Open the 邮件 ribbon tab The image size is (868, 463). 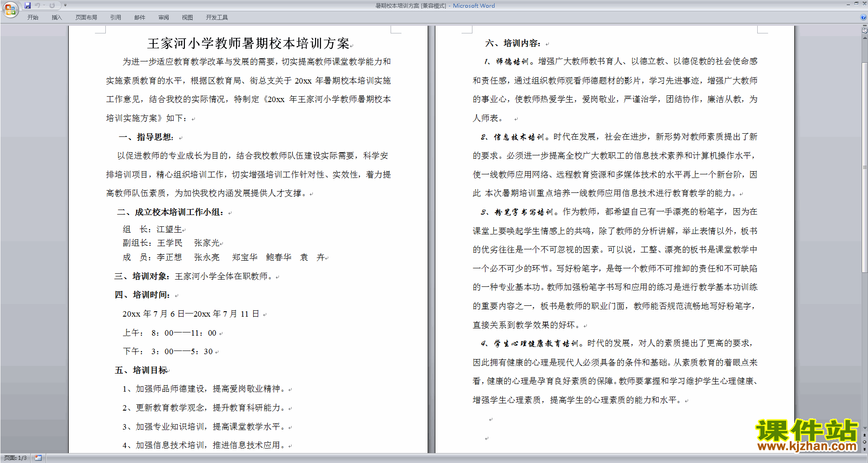pyautogui.click(x=140, y=18)
